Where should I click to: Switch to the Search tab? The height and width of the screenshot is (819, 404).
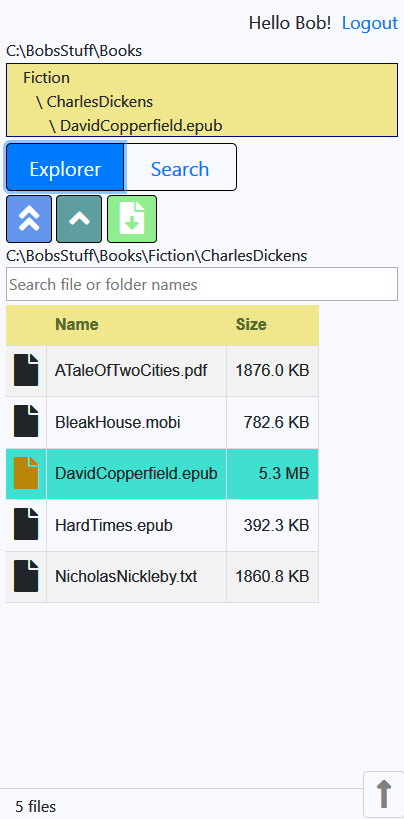(180, 169)
